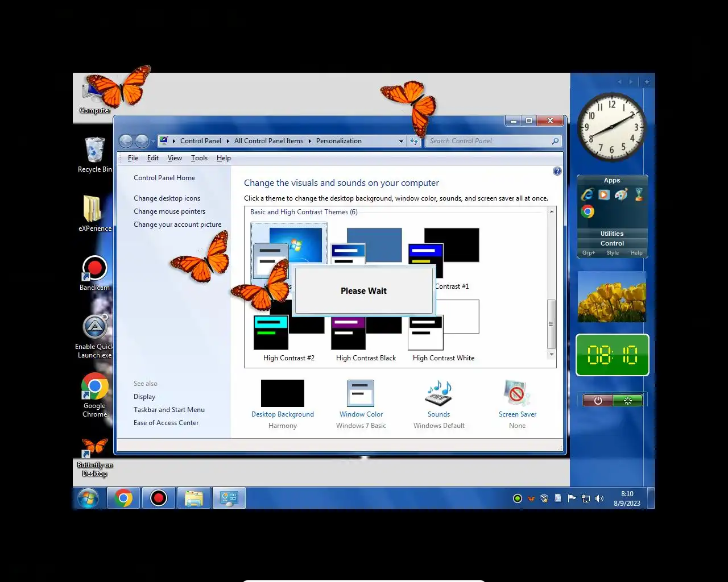
Task: Open the Action Center flag icon
Action: point(572,498)
